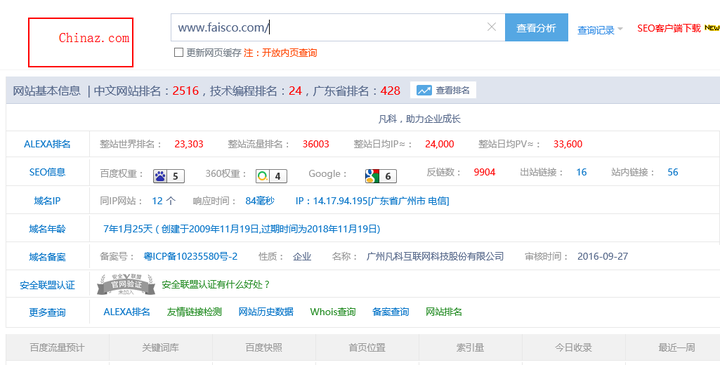Open 备案查询 link
Image resolution: width=720 pixels, height=365 pixels.
click(x=391, y=312)
